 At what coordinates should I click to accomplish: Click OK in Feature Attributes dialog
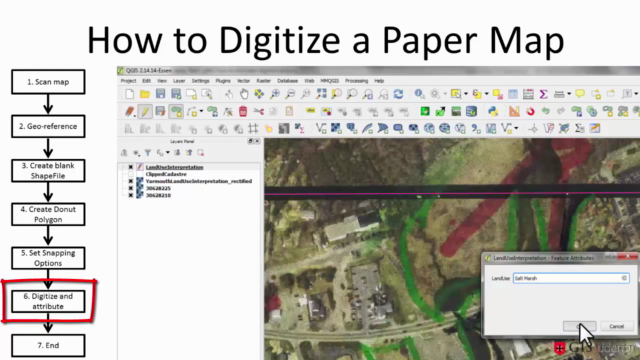pos(580,326)
